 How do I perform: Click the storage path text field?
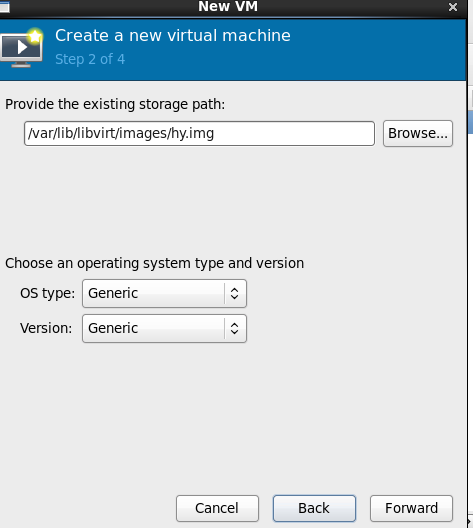(199, 134)
